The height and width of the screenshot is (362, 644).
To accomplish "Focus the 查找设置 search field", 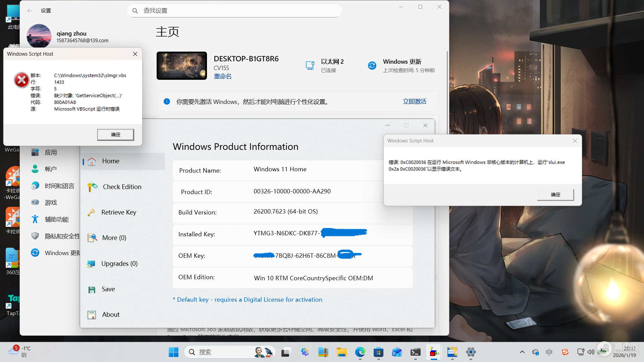I will [234, 11].
